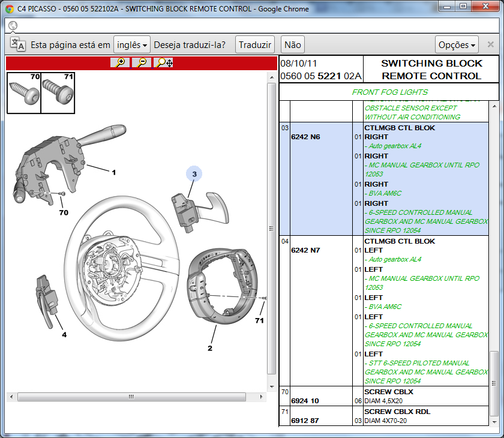This screenshot has height=438, width=504.
Task: Select screw thumbnail number 70
Action: point(24,93)
